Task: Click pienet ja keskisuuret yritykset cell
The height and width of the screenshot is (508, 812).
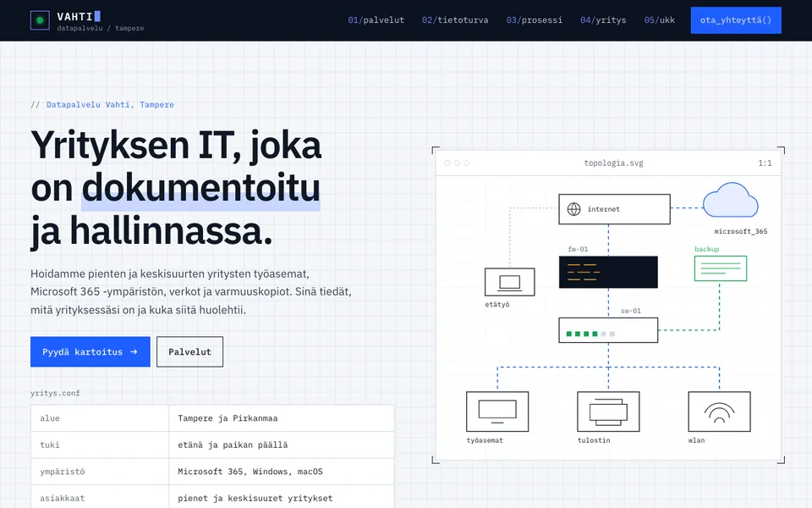Action: click(x=281, y=498)
